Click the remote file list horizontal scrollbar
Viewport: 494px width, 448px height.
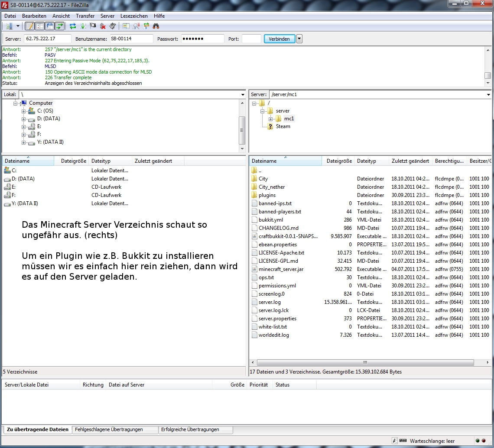365,362
